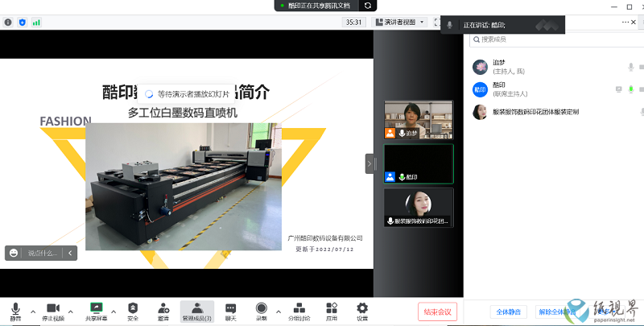Click the blue security shield status icon
644x326 pixels.
23,23
